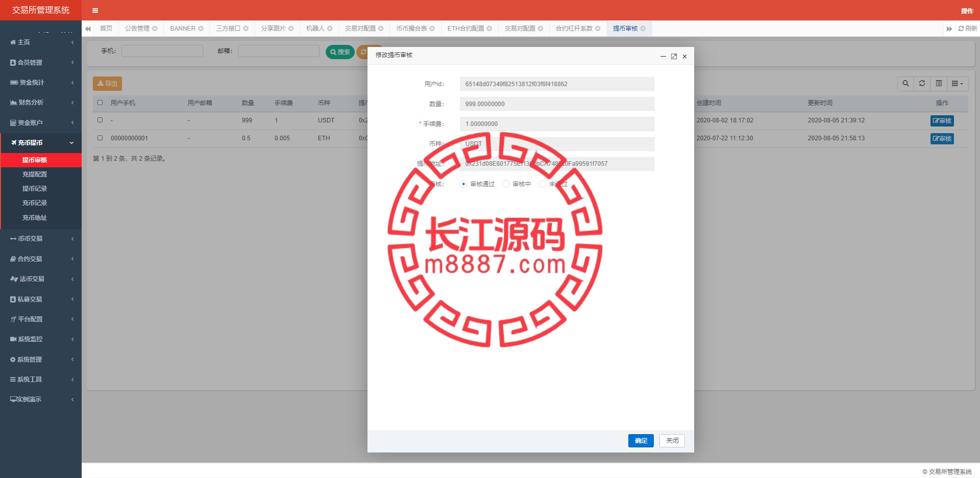
Task: Minimize the 修改提币审核 dialog
Action: pyautogui.click(x=663, y=57)
